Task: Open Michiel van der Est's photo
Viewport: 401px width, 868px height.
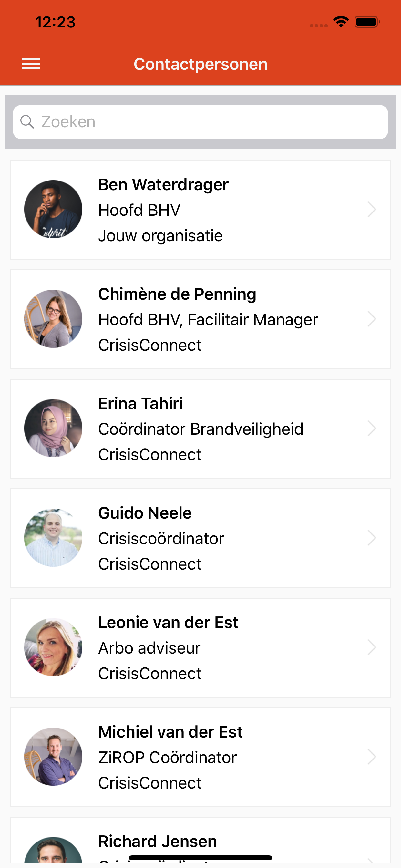Action: tap(53, 757)
